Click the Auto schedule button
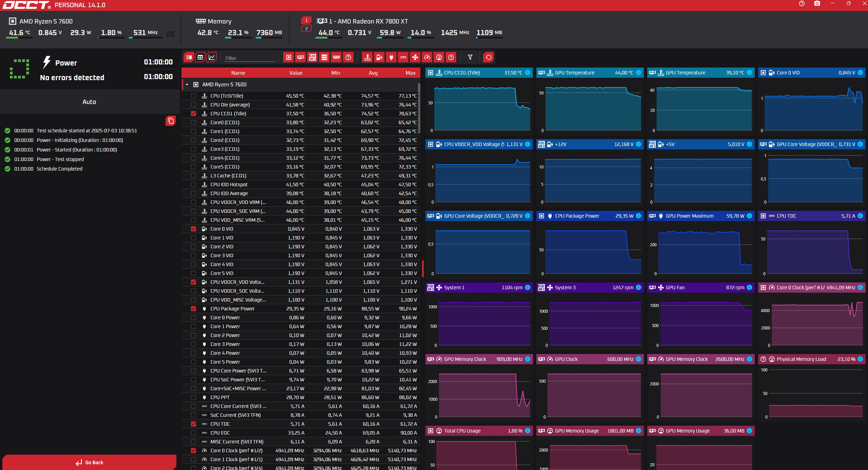The height and width of the screenshot is (470, 868). [89, 102]
